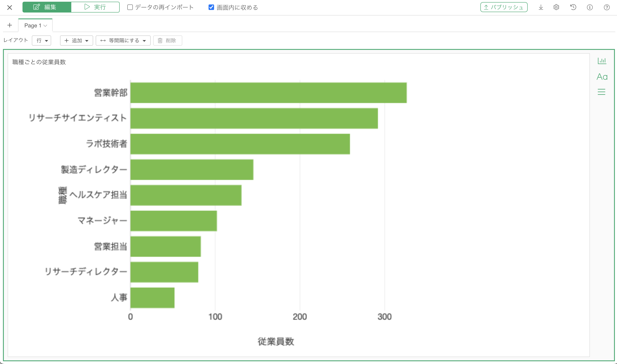
Task: Click the 削除 delete button
Action: 168,41
